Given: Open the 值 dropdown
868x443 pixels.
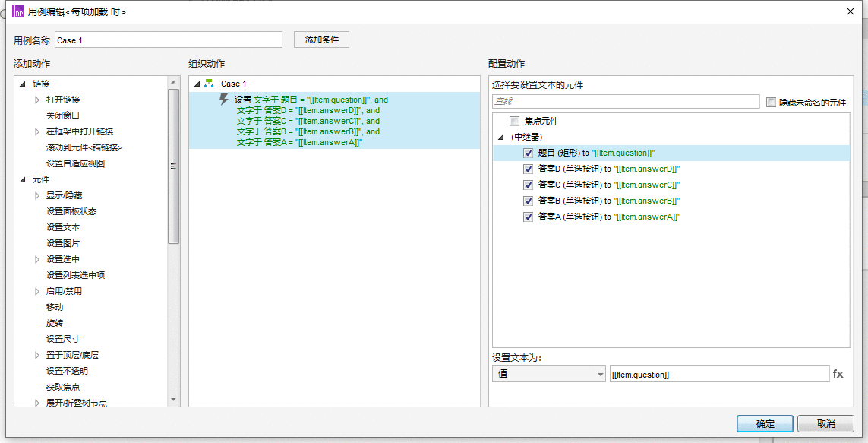Looking at the screenshot, I should pos(549,374).
